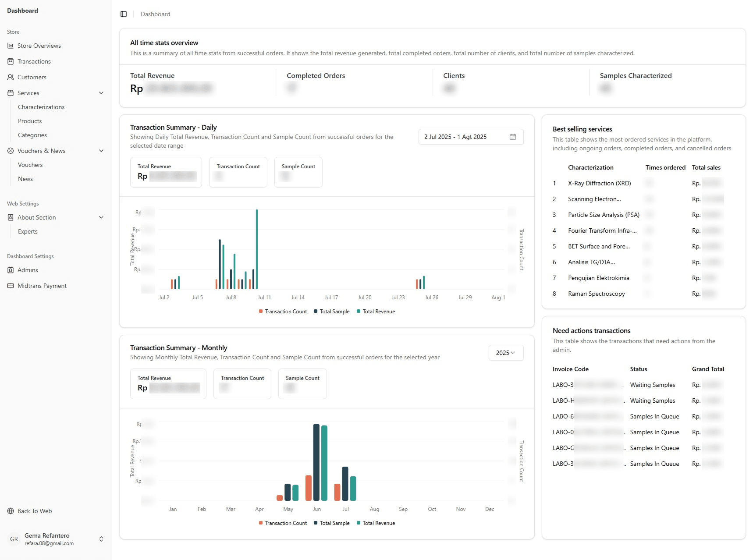Screen dimensions: 753x560
Task: Click the Customers people icon
Action: pyautogui.click(x=11, y=77)
